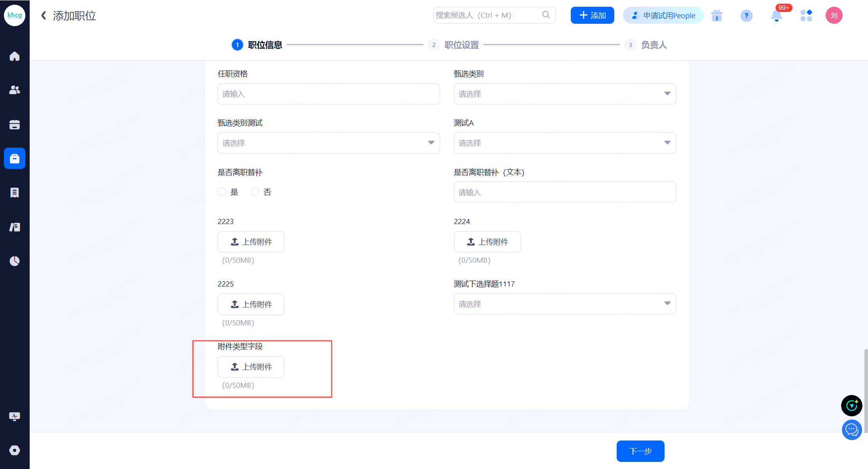Open the pie chart reports icon

click(x=15, y=261)
